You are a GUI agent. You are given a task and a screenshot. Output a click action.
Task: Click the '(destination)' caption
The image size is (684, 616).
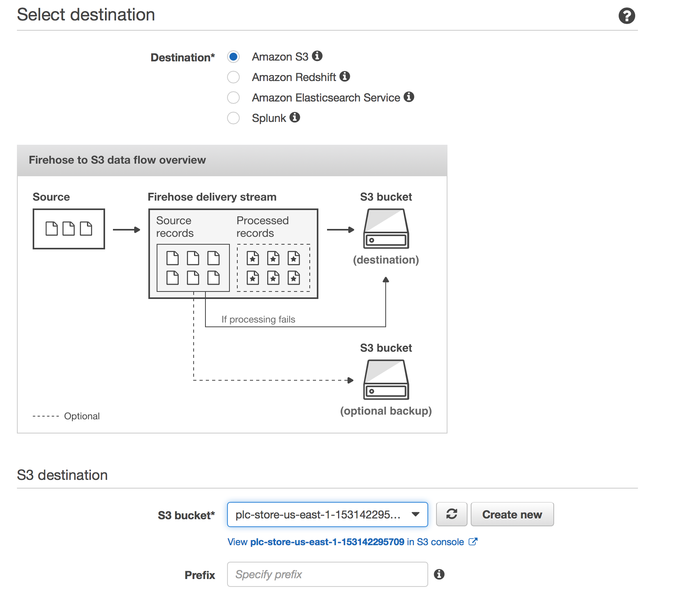click(x=386, y=260)
